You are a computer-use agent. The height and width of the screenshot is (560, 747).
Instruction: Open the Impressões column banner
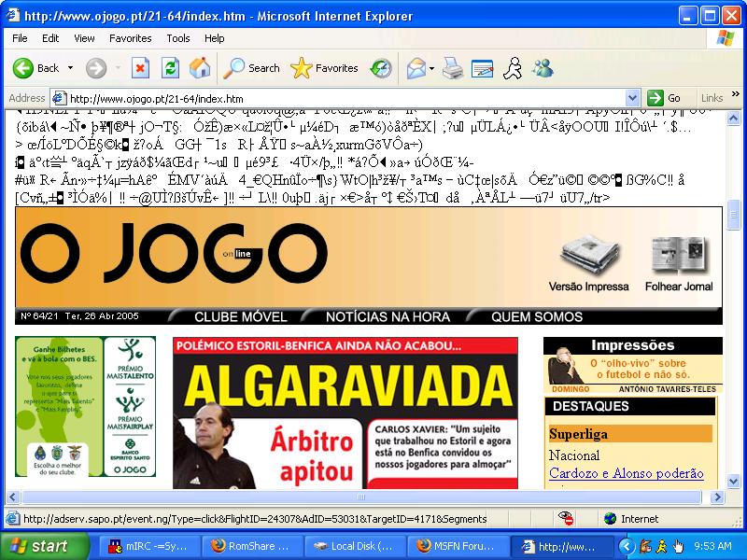pos(633,365)
